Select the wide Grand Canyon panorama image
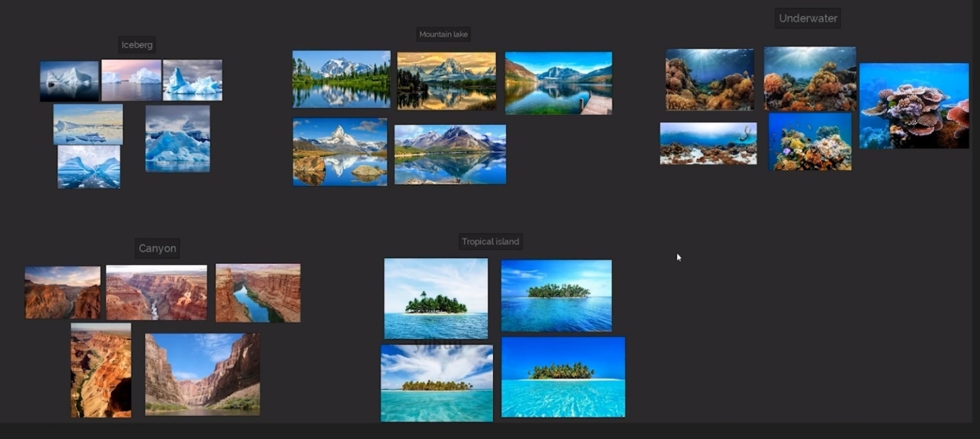Viewport: 980px width, 439px height. (x=157, y=293)
